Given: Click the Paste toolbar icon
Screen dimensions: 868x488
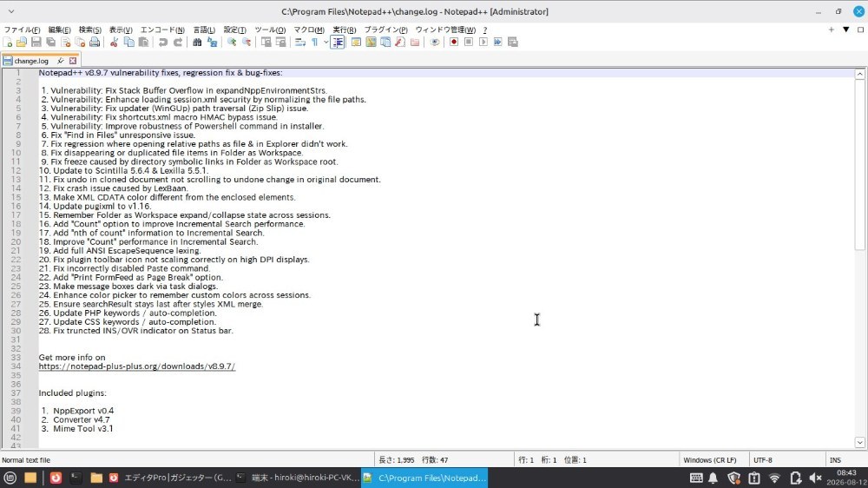Looking at the screenshot, I should point(143,42).
